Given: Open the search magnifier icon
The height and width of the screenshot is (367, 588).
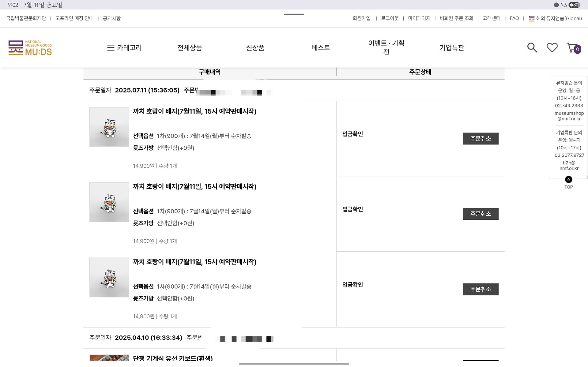Looking at the screenshot, I should tap(532, 47).
